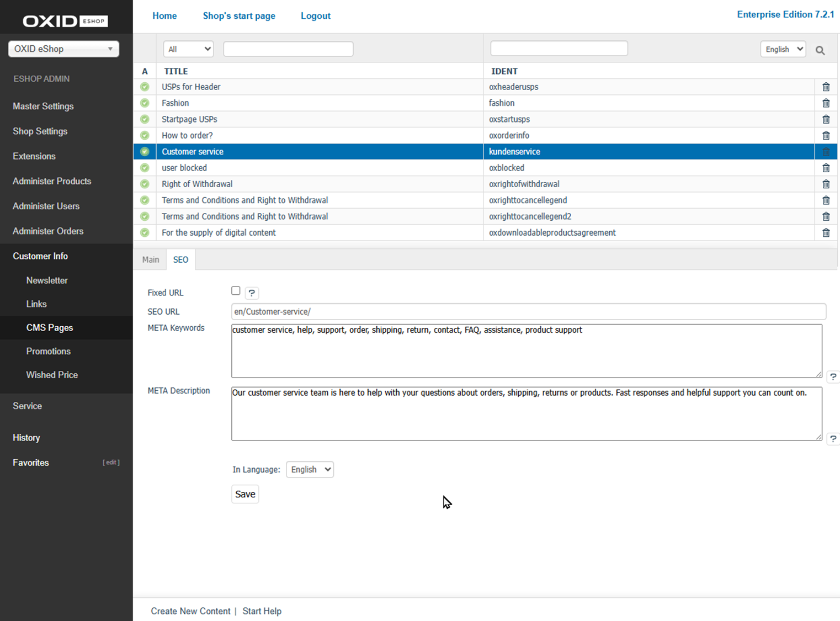Viewport: 840px width, 621px height.
Task: Open the 'In Language' dropdown
Action: 310,470
